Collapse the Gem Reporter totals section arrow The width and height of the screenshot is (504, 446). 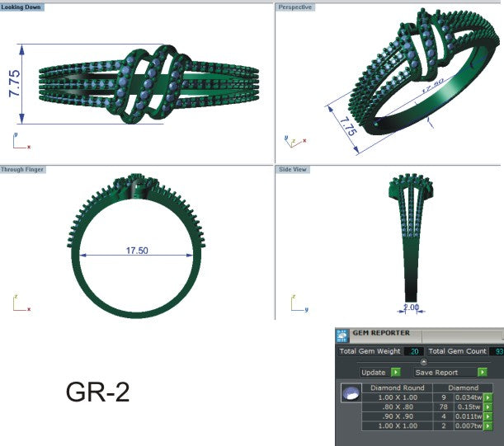coord(424,362)
